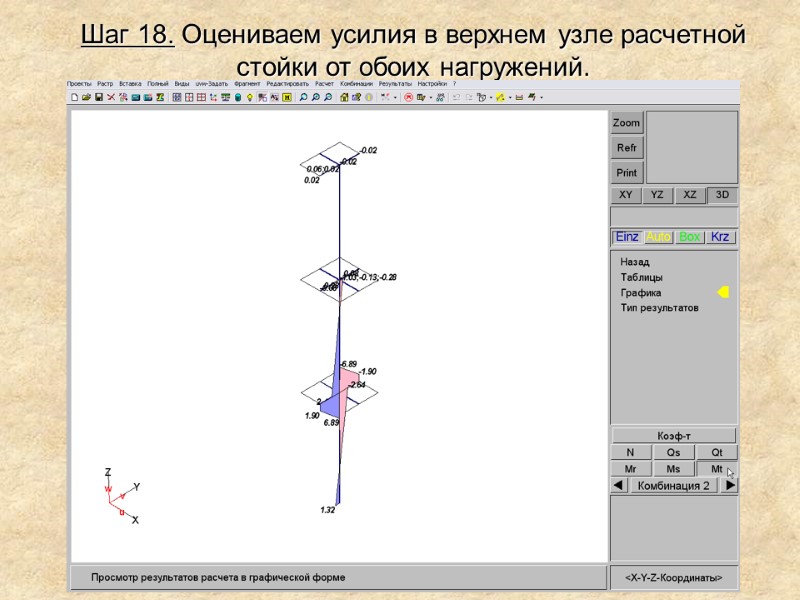Toggle the Krz selection mode
Image resolution: width=800 pixels, height=600 pixels.
tap(720, 237)
